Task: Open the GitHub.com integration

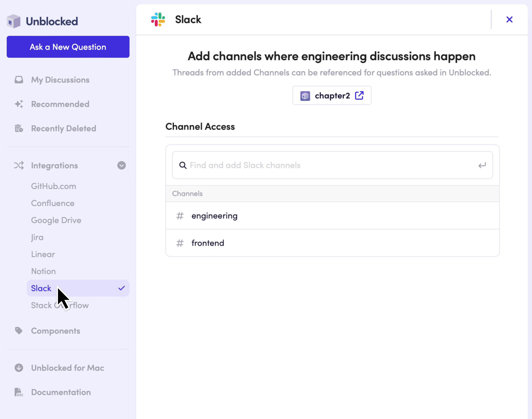Action: coord(54,186)
